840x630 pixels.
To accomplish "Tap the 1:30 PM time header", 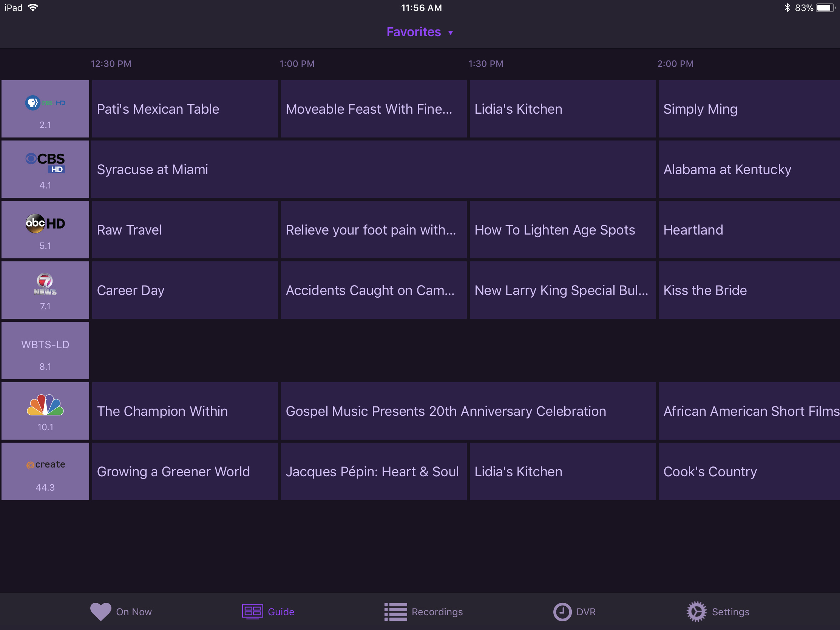I will (486, 64).
